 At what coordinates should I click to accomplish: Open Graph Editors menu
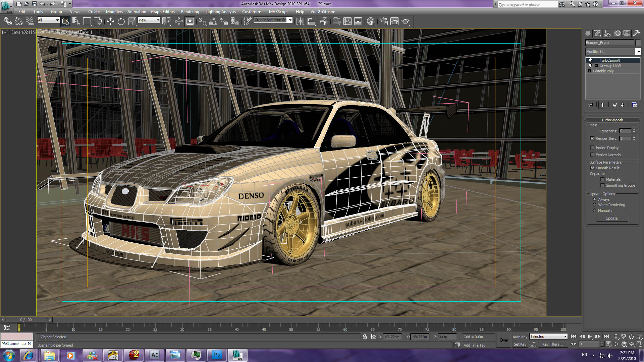click(x=163, y=12)
